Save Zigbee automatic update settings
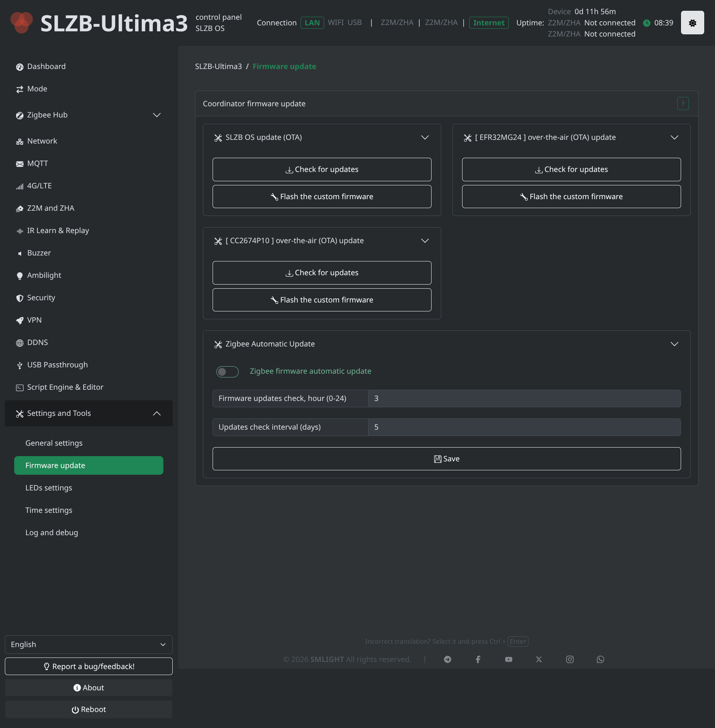The width and height of the screenshot is (715, 728). coord(446,459)
